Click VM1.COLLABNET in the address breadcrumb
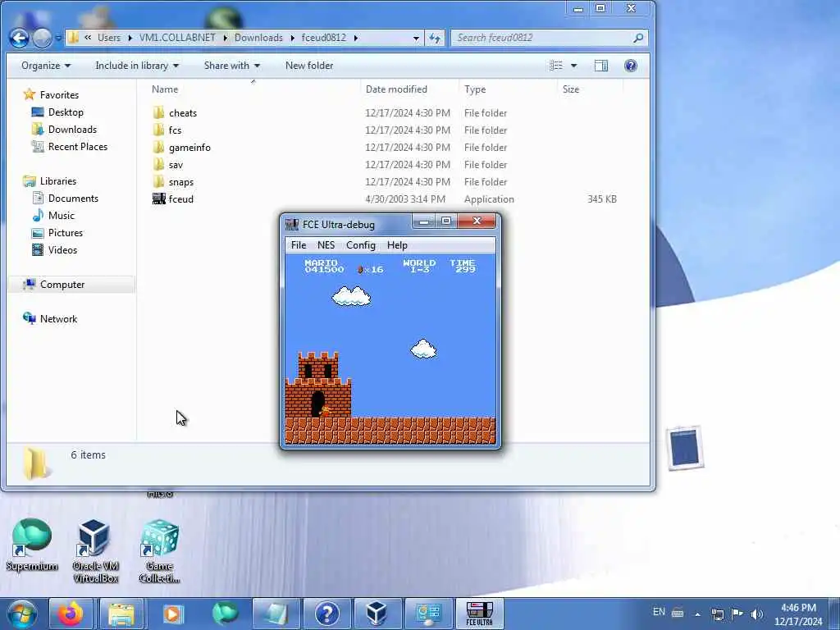 [177, 38]
